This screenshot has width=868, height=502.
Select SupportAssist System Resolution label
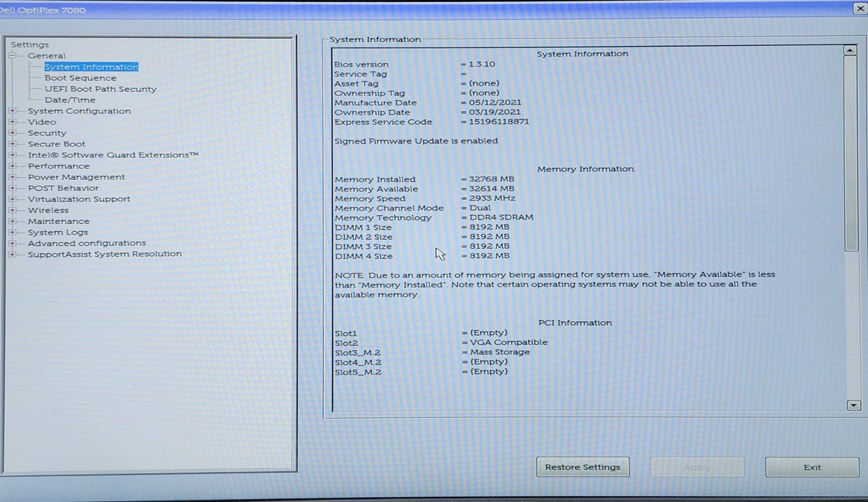click(x=105, y=254)
